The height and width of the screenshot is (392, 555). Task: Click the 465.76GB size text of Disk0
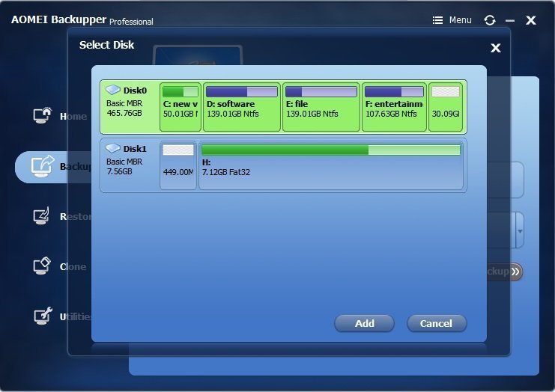click(x=124, y=113)
